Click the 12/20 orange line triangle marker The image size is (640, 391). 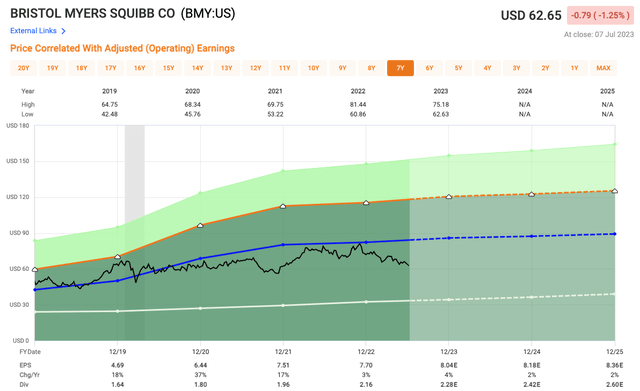pyautogui.click(x=200, y=225)
